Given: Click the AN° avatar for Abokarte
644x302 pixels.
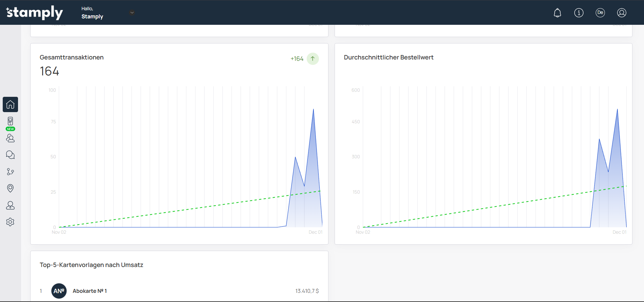Looking at the screenshot, I should pos(59,291).
